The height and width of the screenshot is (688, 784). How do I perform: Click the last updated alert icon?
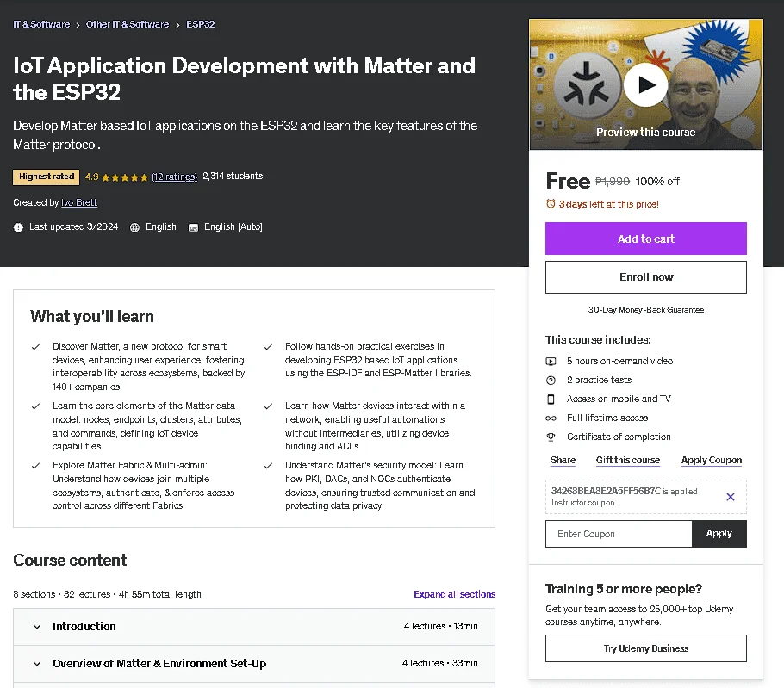coord(18,227)
